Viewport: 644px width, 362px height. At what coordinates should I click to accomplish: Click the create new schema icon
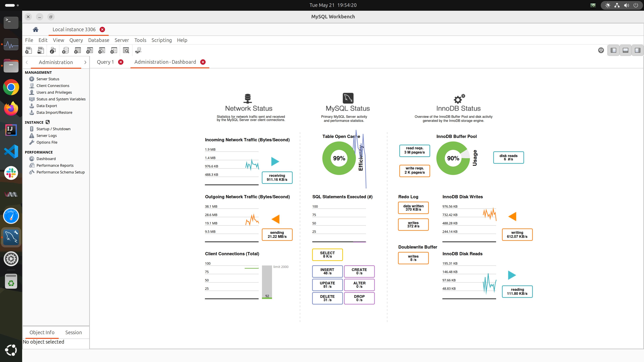[x=65, y=50]
